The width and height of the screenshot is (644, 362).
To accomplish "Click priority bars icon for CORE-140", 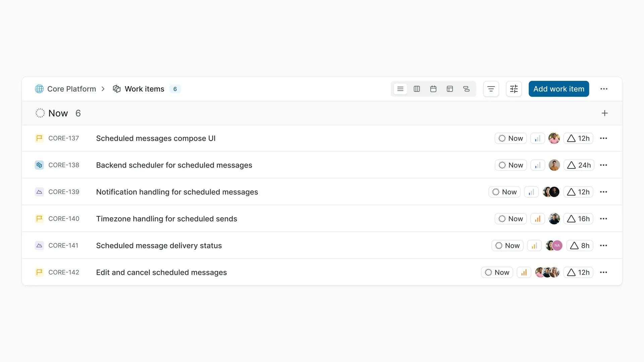I will 537,219.
